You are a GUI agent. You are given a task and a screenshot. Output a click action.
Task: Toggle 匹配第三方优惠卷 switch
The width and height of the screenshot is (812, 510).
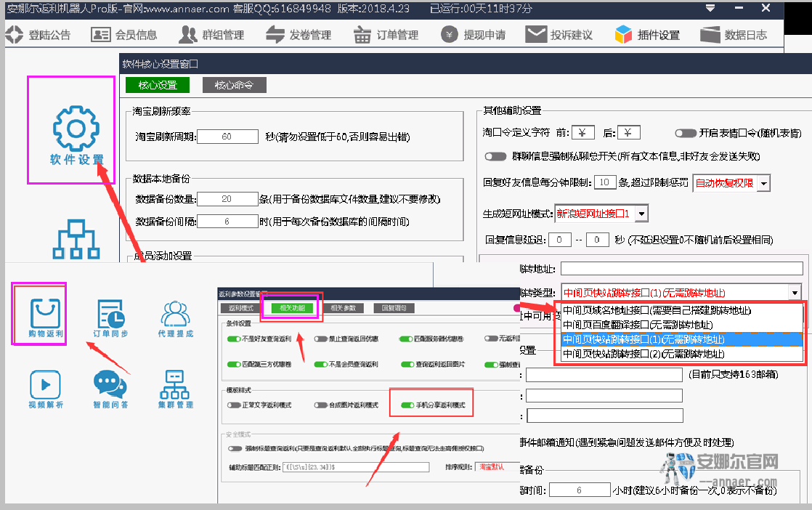point(234,365)
